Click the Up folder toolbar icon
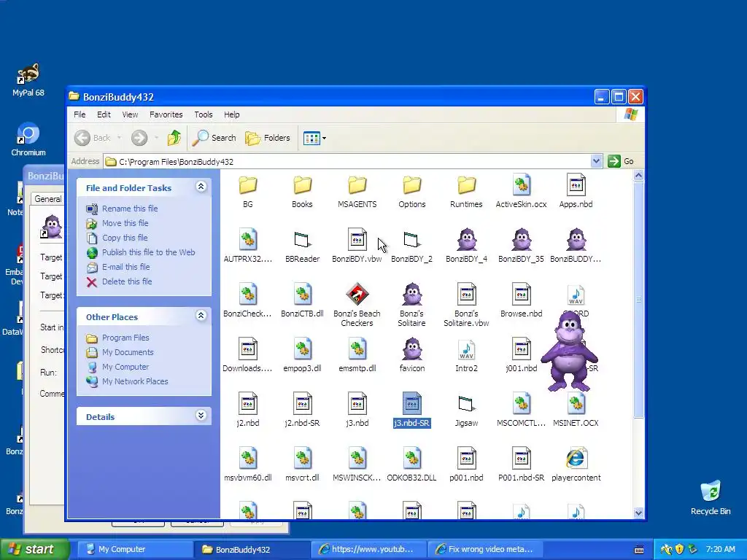The image size is (747, 560). coord(174,138)
